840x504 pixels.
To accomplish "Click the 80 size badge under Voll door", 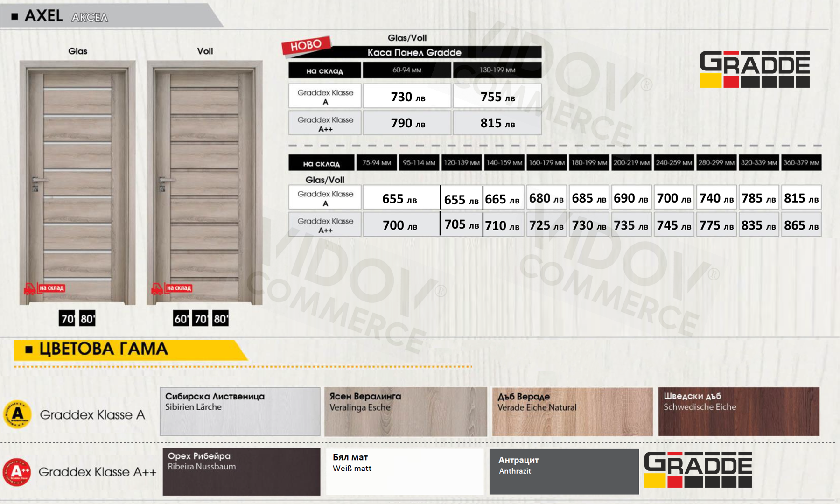I will [x=220, y=319].
